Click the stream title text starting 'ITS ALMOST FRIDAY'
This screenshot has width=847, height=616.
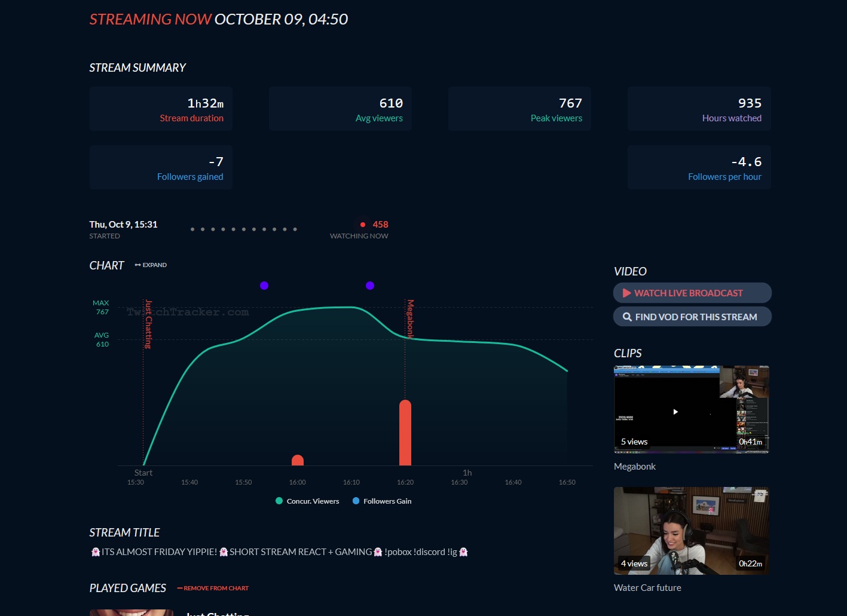tap(279, 552)
